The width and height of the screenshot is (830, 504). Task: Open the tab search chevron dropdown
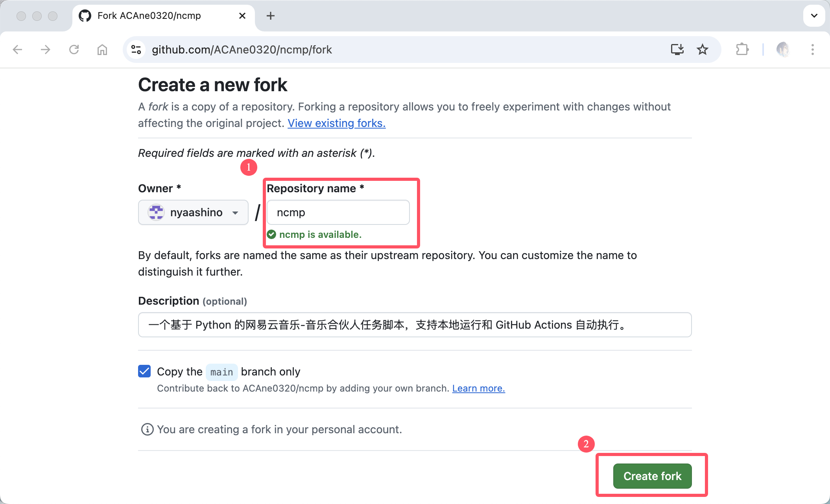pyautogui.click(x=814, y=16)
